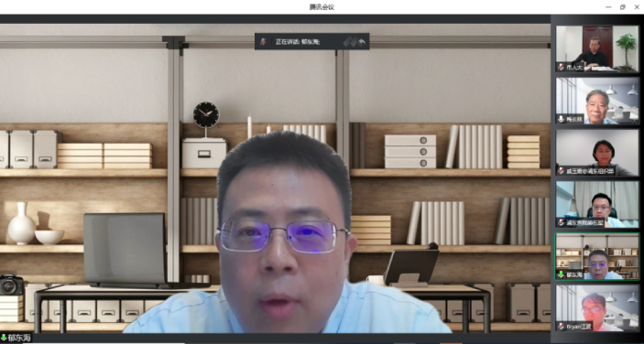644x344 pixels.
Task: Select the 浦东医院 participant thumbnail with headset
Action: coord(597,204)
